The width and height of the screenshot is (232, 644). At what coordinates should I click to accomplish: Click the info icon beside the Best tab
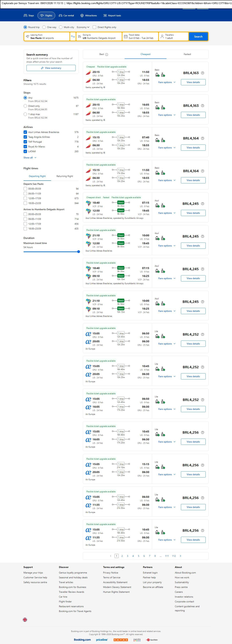coord(107,55)
